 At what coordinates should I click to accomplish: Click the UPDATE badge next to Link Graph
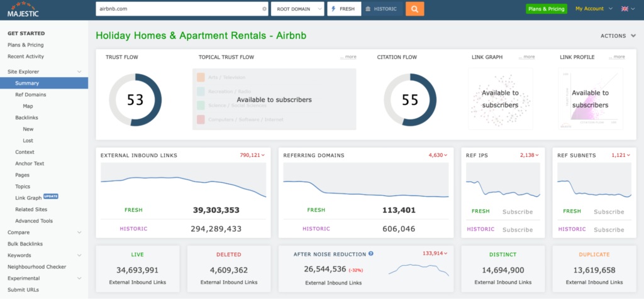pos(51,197)
